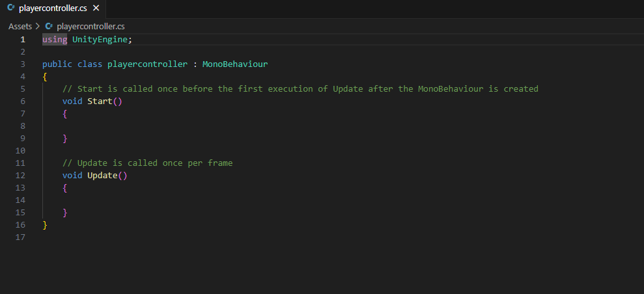This screenshot has height=294, width=644.
Task: Click the yellow closing brace on line 16
Action: pyautogui.click(x=45, y=224)
